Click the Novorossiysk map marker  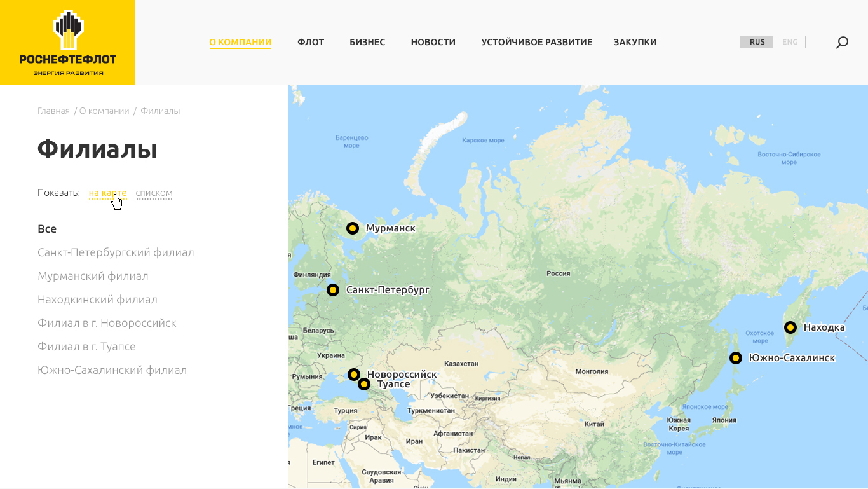click(354, 374)
